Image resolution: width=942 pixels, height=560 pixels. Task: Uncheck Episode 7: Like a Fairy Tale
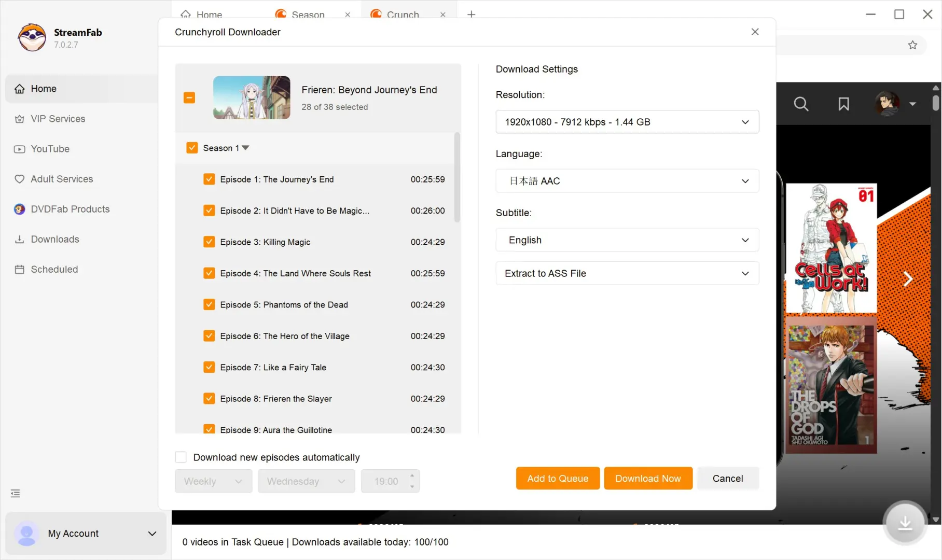[x=209, y=367]
